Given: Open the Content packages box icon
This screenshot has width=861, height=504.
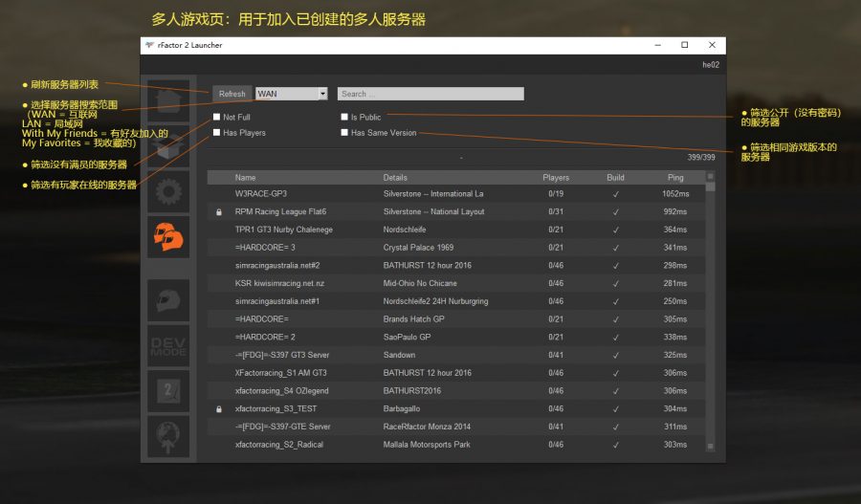Looking at the screenshot, I should pyautogui.click(x=168, y=146).
